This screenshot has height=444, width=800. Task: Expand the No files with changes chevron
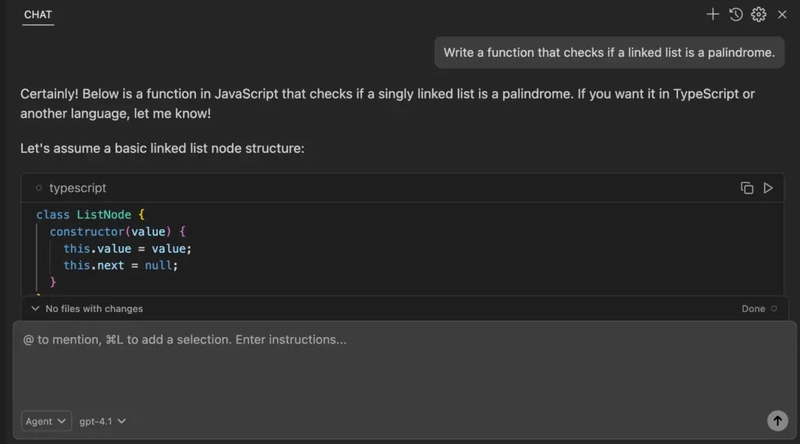point(35,308)
